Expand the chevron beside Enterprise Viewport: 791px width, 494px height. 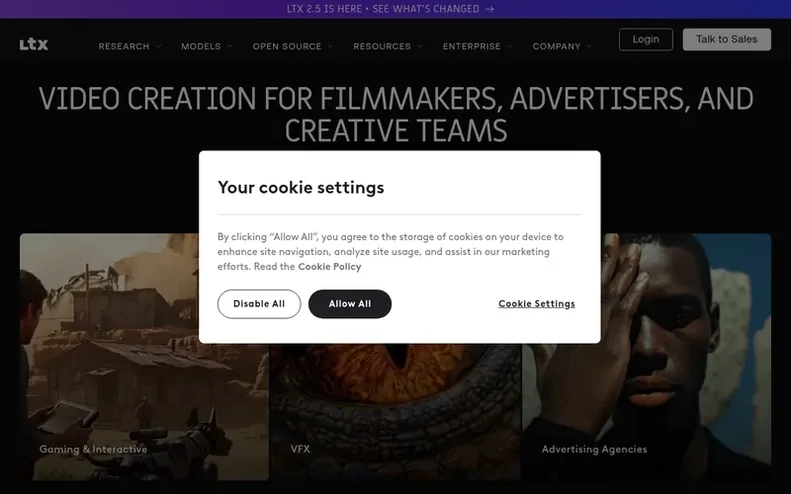(510, 46)
